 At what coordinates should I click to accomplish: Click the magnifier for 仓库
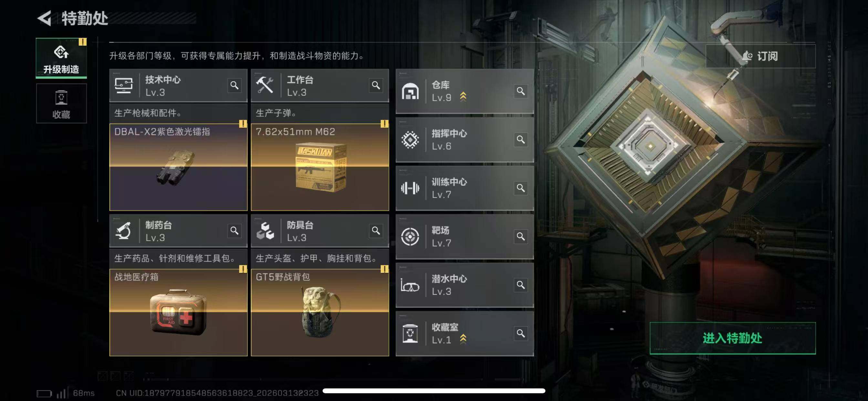[x=521, y=91]
